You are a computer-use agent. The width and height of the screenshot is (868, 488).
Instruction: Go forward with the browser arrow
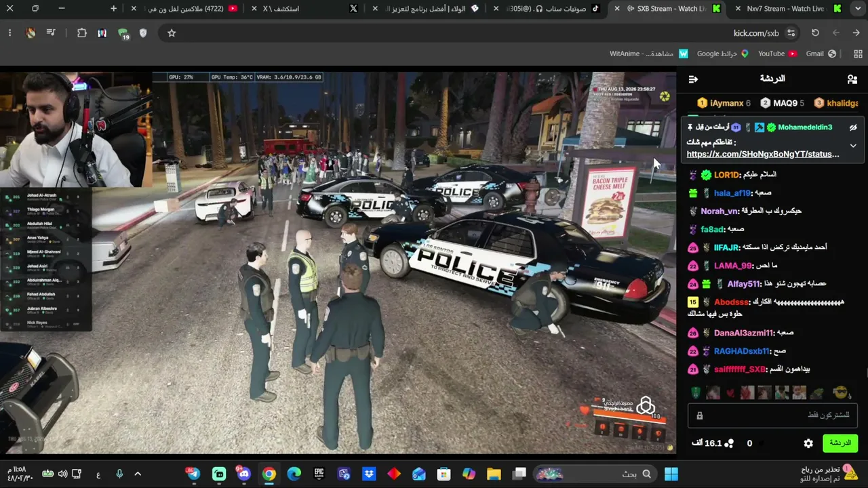tap(836, 33)
